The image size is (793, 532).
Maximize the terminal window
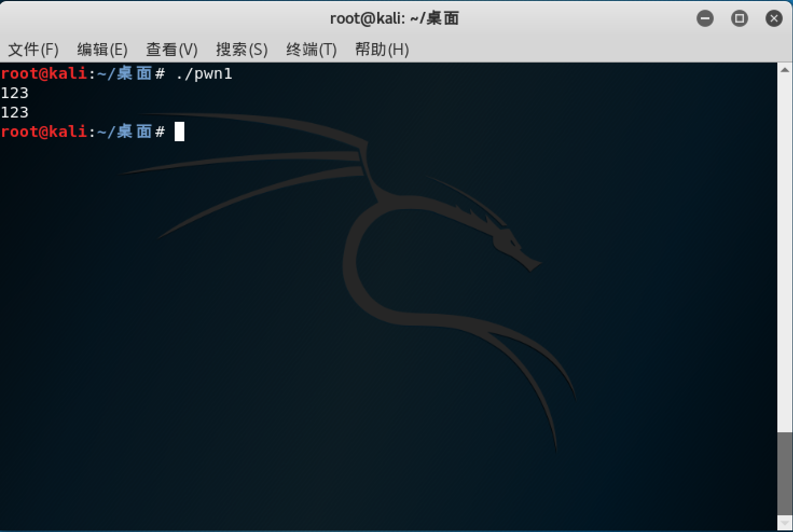click(x=739, y=19)
